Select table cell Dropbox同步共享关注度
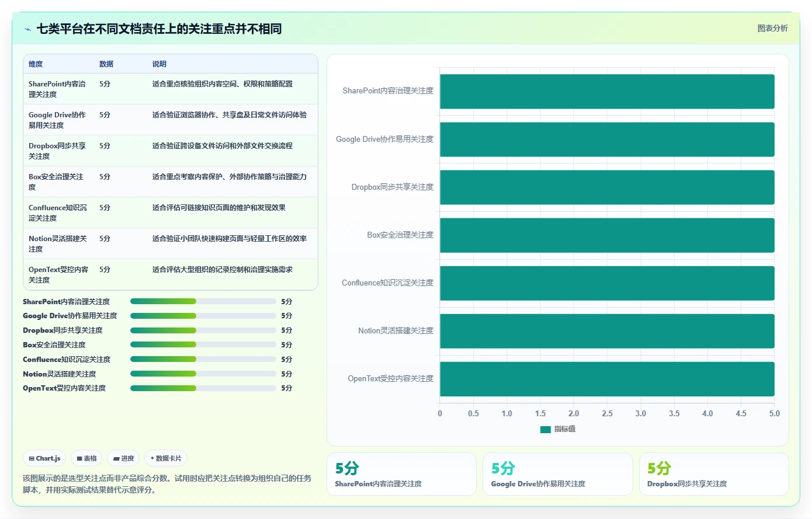 point(58,151)
